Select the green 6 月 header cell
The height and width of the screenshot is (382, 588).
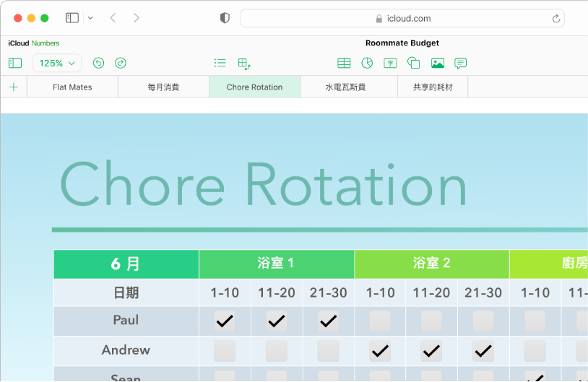[126, 264]
